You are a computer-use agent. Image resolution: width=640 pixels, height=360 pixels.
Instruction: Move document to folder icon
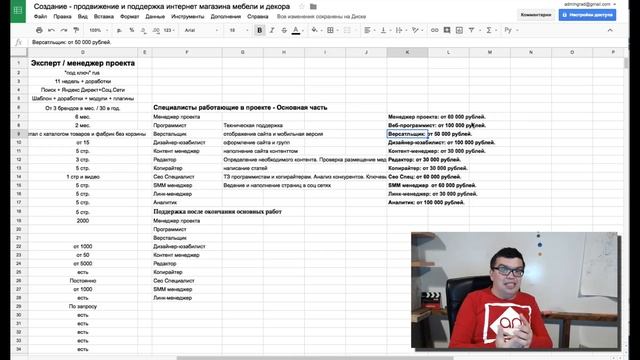pyautogui.click(x=313, y=7)
